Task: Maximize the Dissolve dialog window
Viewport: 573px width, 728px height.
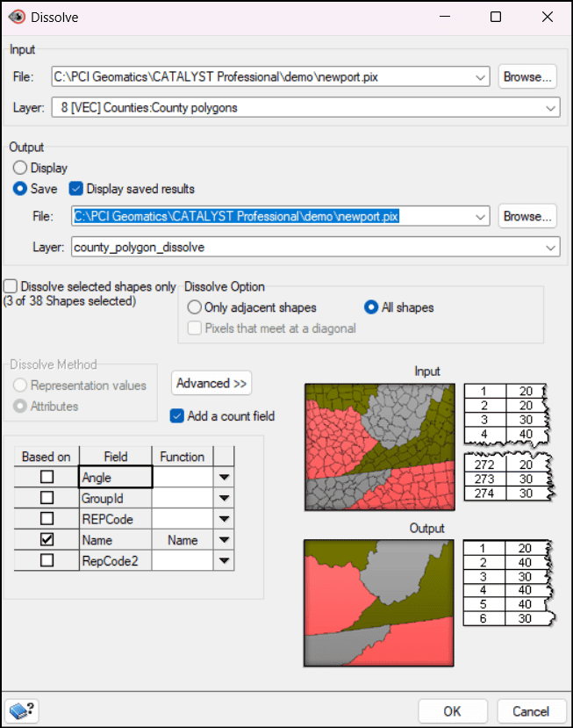Action: click(496, 17)
